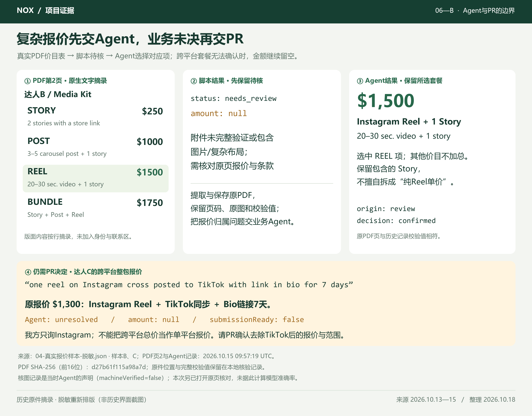Image resolution: width=532 pixels, height=416 pixels.
Task: Click 'Agent: unresolved' status text
Action: pos(61,319)
